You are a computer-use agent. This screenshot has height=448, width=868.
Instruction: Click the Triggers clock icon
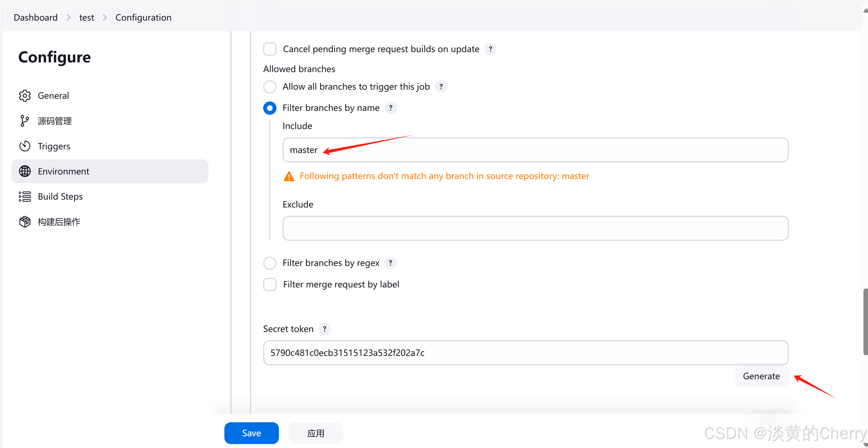click(25, 146)
